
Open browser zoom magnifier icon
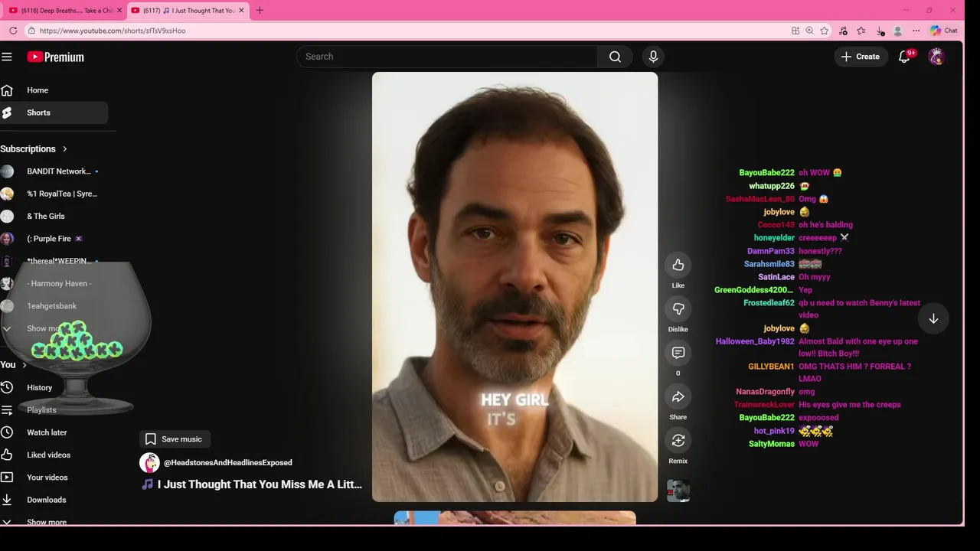[x=809, y=31]
